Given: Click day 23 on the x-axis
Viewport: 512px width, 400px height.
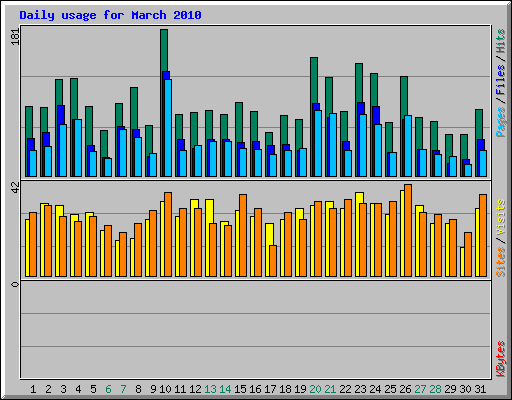Looking at the screenshot, I should pyautogui.click(x=360, y=389).
